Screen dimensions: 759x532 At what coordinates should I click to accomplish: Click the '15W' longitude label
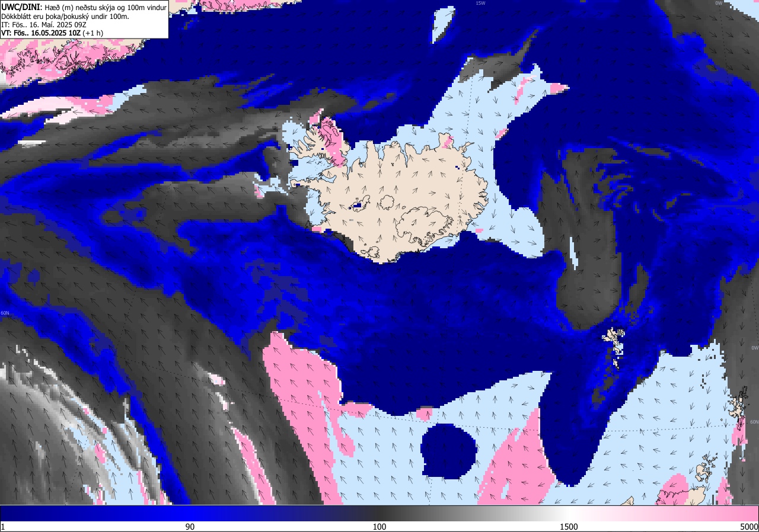480,3
